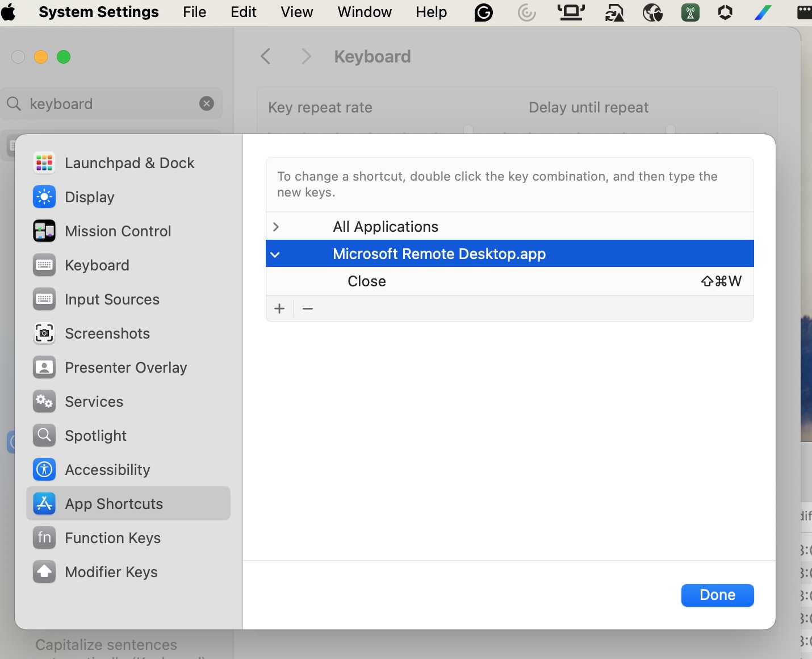Open the View menu
The image size is (812, 659).
click(x=297, y=12)
